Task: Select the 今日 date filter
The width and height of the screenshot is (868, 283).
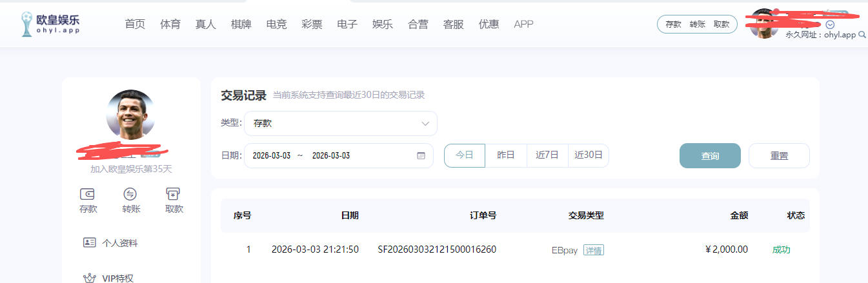Action: click(x=465, y=155)
